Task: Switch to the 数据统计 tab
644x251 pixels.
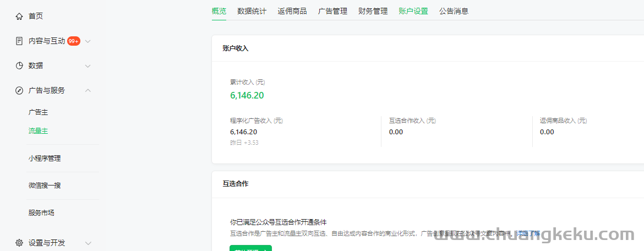Action: coord(252,11)
